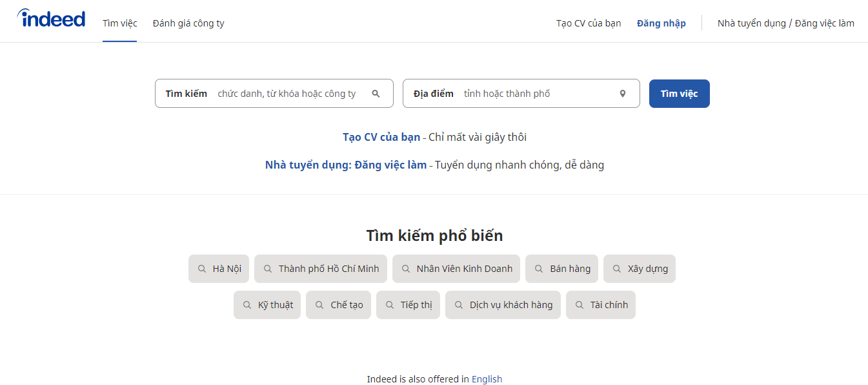Click the magnifier icon in the keyword search field
The width and height of the screenshot is (868, 385).
pos(376,94)
